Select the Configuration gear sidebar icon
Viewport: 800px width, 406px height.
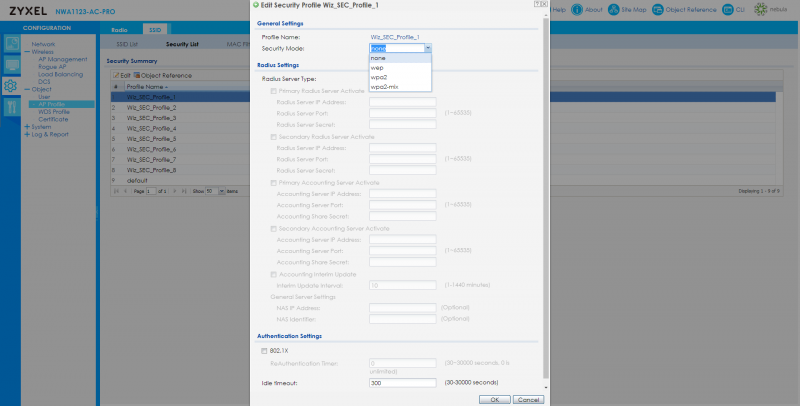[x=11, y=86]
